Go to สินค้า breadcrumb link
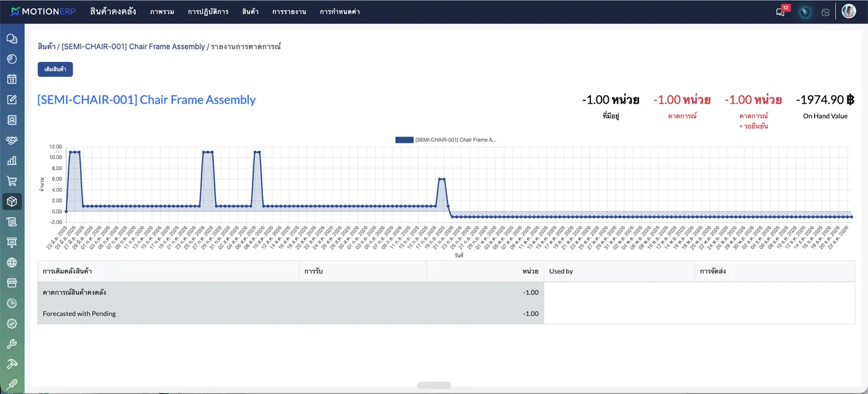The height and width of the screenshot is (394, 868). click(x=46, y=47)
